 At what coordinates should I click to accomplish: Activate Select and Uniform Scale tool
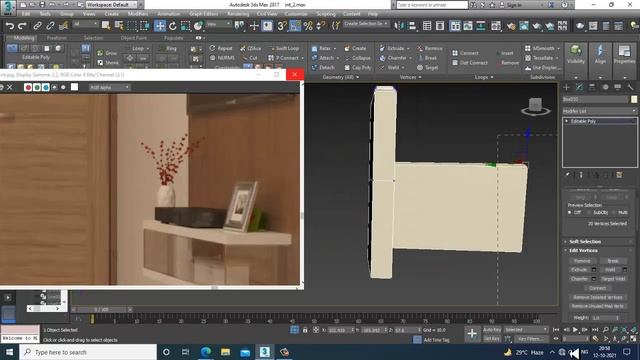tap(186, 26)
